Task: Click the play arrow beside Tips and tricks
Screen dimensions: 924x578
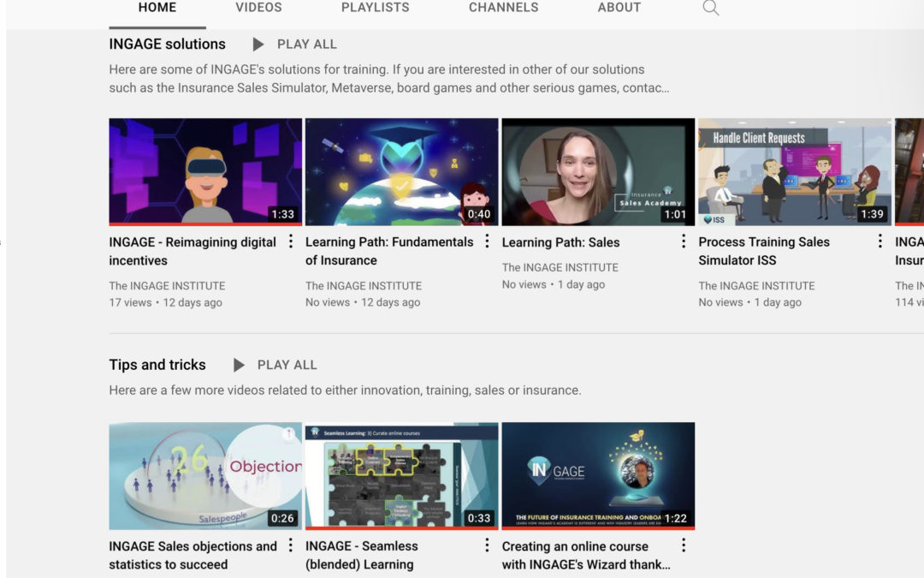Action: [239, 365]
